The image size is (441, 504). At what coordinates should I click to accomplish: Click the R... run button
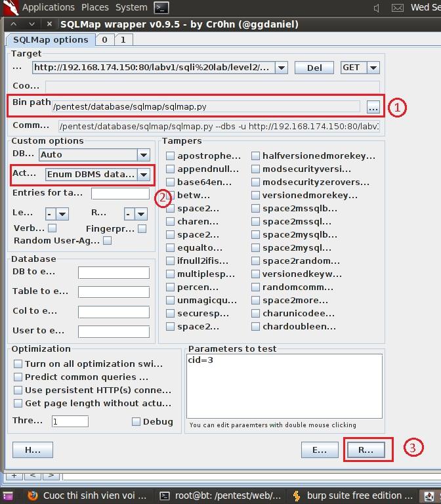366,450
